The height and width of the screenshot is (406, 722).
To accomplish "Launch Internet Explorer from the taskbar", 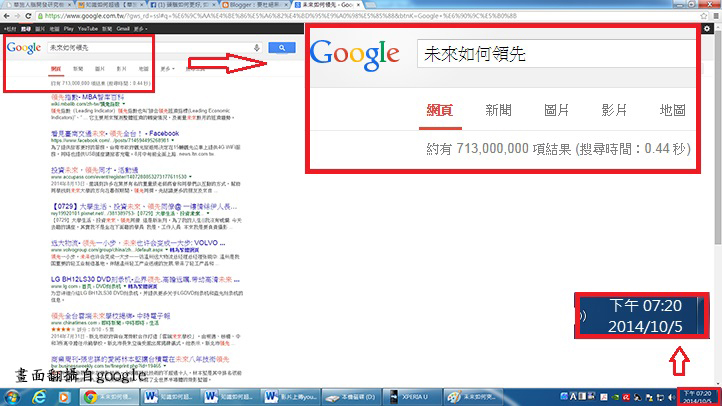I will coord(39,396).
